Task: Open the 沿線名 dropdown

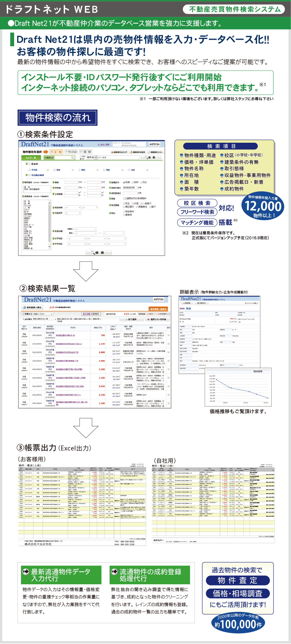Action: click(x=86, y=229)
